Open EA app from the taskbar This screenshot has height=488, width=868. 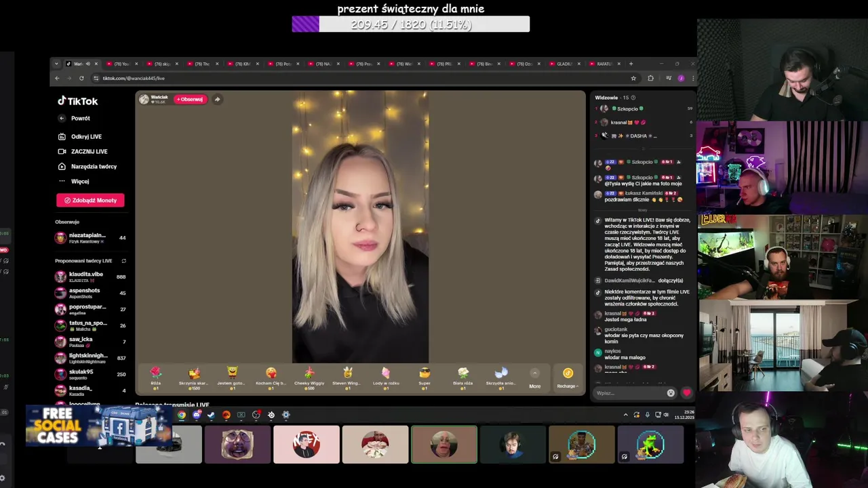(226, 415)
